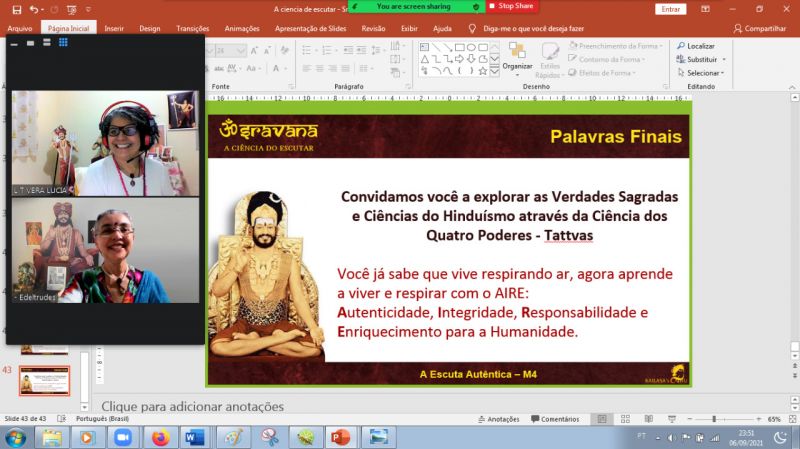Click the bullet list icon
This screenshot has width=800, height=449.
(307, 50)
